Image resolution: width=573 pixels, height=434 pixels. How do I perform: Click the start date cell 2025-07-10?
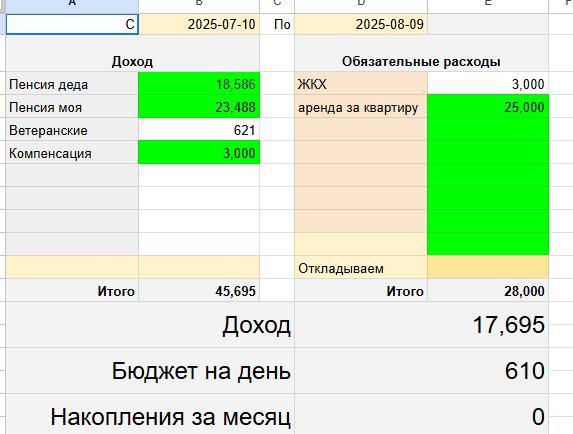point(199,24)
